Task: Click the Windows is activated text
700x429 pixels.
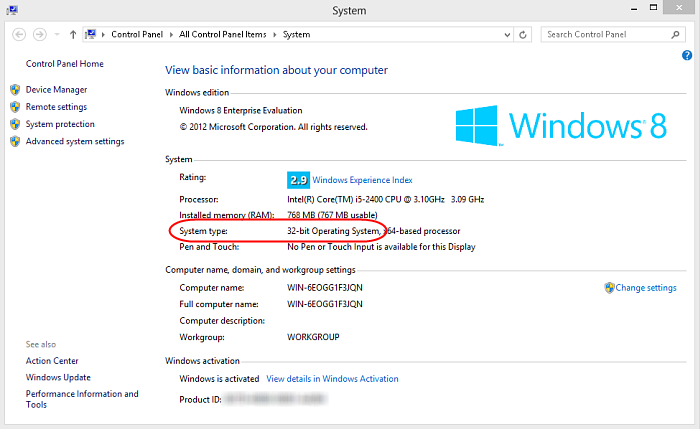Action: (x=219, y=379)
